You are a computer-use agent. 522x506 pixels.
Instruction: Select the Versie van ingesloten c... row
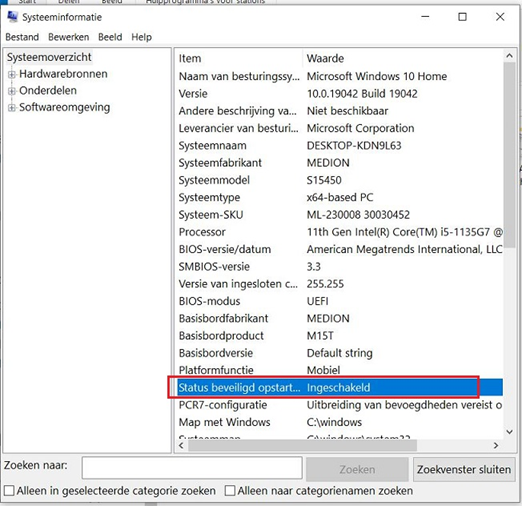tap(339, 284)
